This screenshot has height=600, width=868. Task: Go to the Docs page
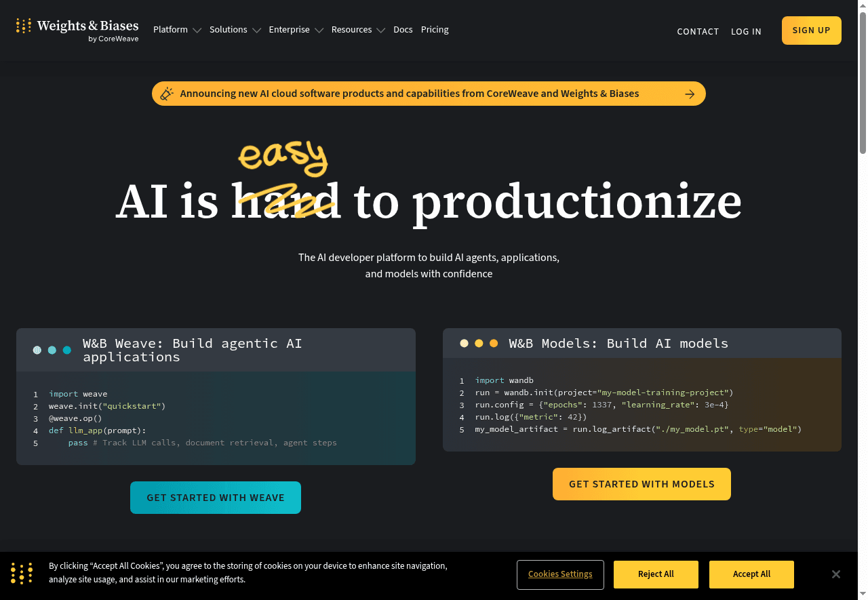coord(403,30)
